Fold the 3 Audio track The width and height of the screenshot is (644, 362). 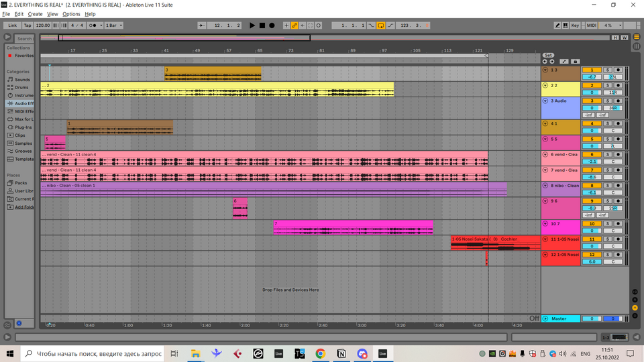click(545, 101)
